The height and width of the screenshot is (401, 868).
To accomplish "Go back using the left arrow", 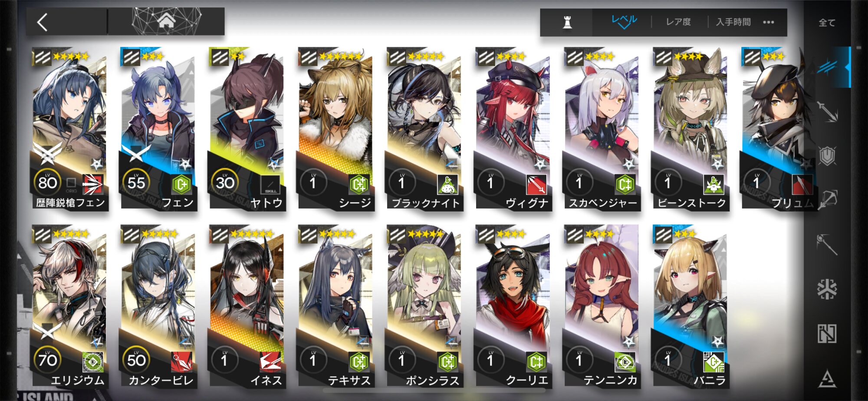I will click(42, 22).
